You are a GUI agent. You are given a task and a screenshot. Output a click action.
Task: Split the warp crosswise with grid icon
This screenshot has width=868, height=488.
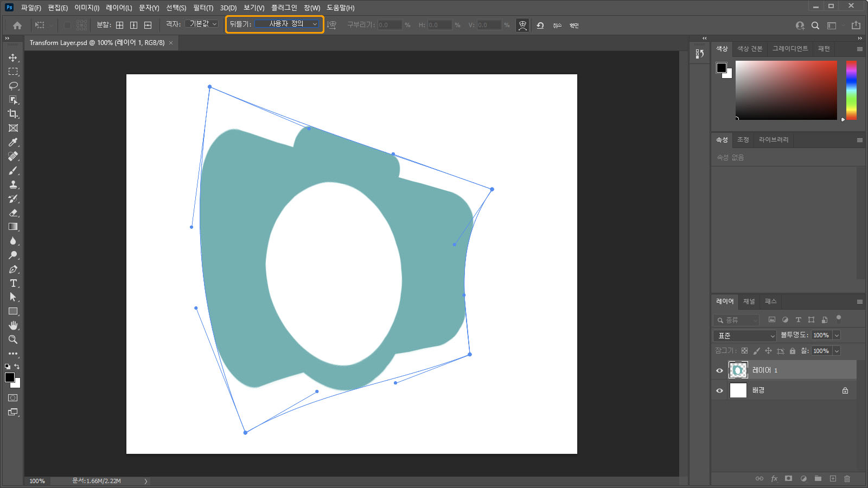[119, 25]
